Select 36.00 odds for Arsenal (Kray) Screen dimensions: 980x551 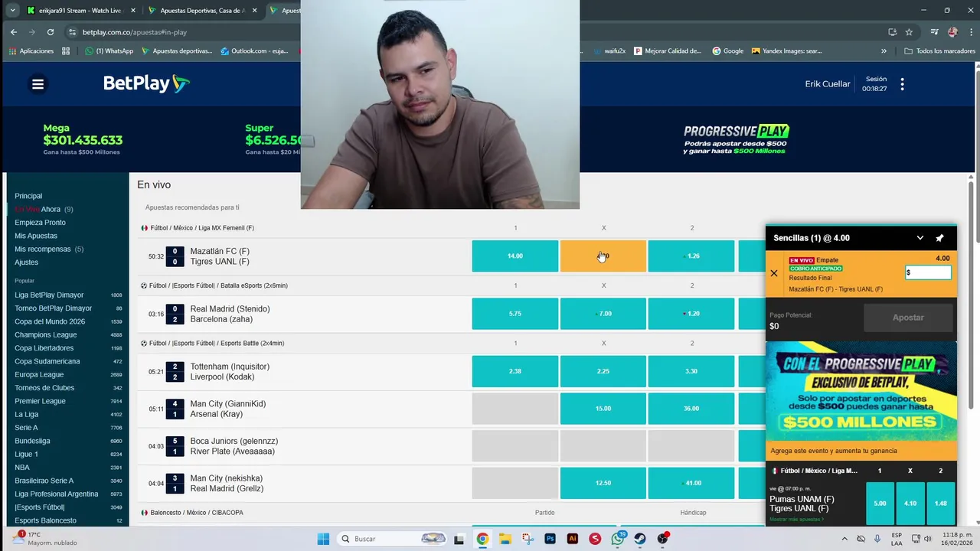[x=691, y=409]
